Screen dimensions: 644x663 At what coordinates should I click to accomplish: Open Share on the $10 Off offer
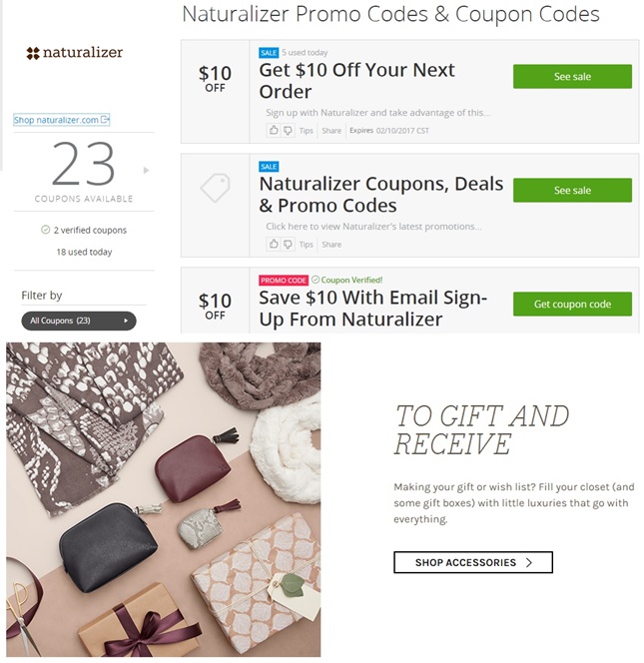coord(331,131)
